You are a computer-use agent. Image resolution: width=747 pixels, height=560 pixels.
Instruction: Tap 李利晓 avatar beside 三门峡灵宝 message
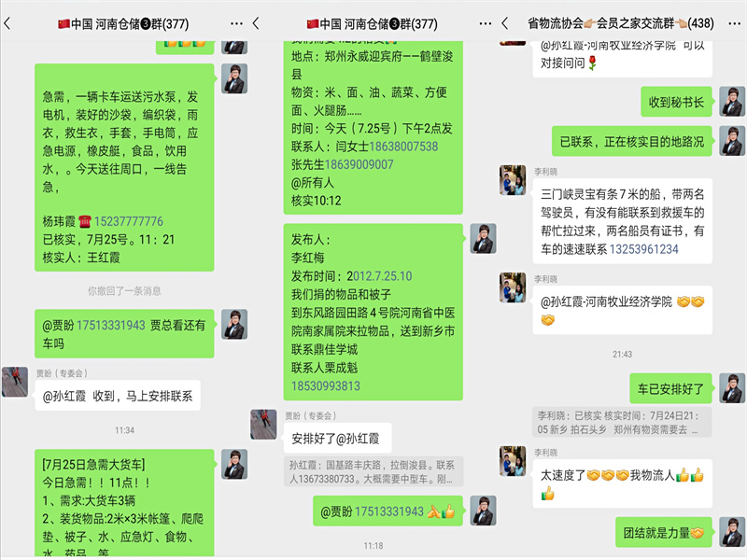tap(512, 180)
